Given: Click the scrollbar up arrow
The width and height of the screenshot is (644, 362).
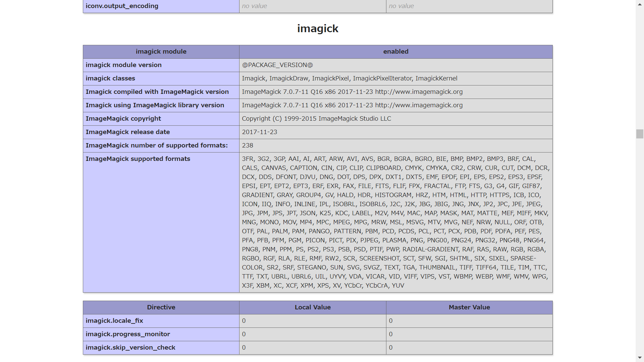Looking at the screenshot, I should click(639, 4).
